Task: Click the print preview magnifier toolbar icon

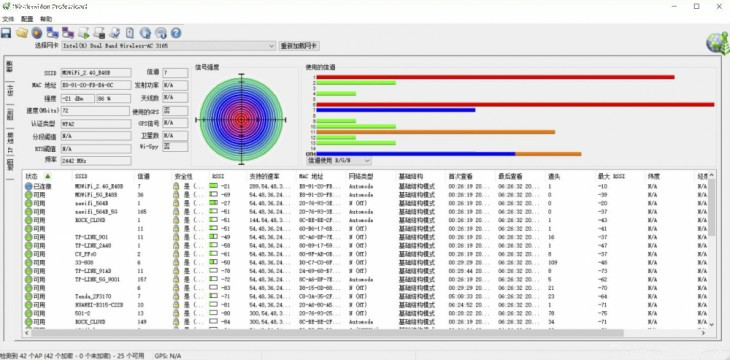Action: [115, 33]
